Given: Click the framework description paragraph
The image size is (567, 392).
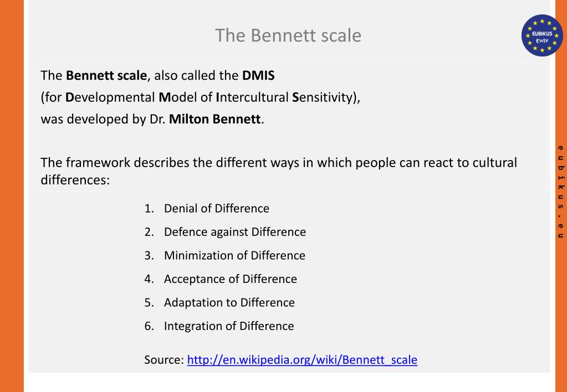Looking at the screenshot, I should (x=278, y=171).
